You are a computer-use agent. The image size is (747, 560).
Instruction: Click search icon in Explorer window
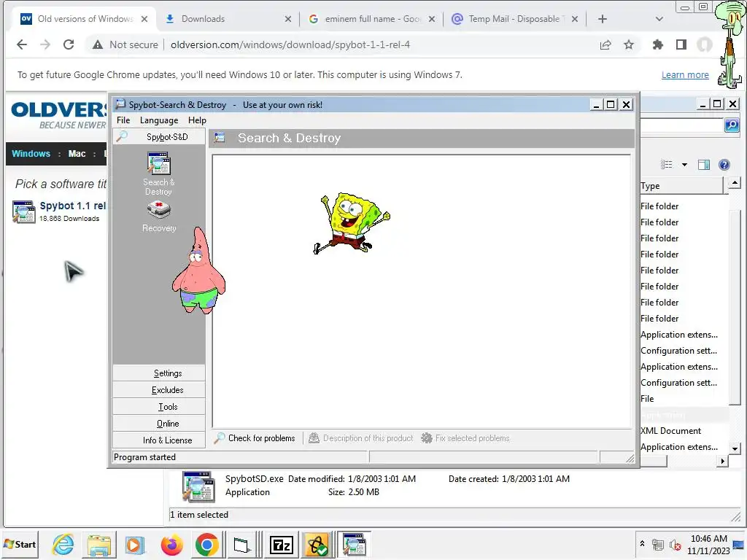(x=732, y=125)
